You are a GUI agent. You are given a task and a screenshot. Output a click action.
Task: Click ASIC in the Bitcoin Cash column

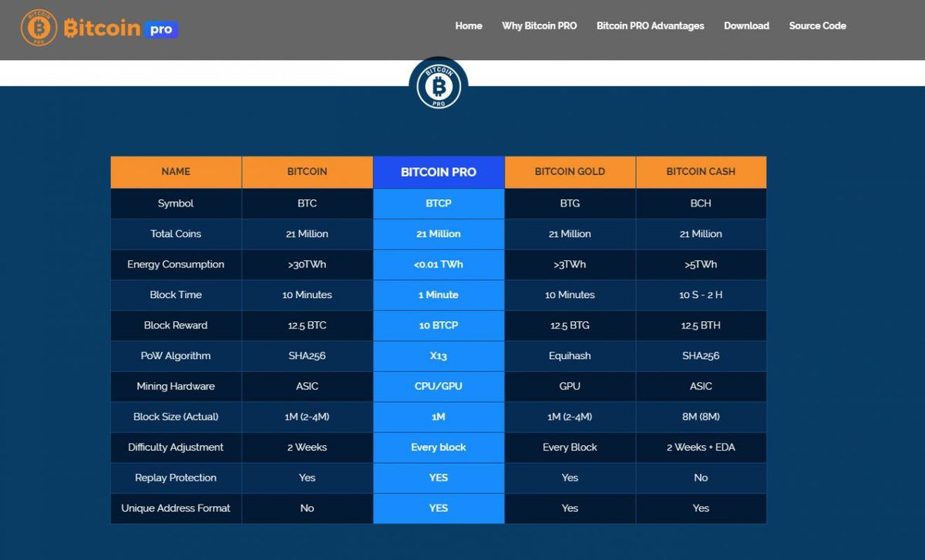point(701,386)
